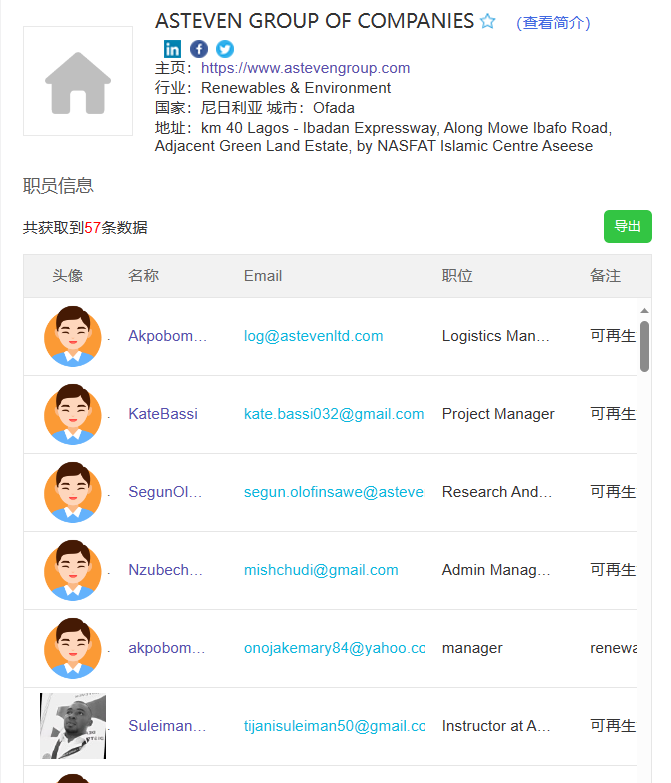671x783 pixels.
Task: Click the Project Manager position cell
Action: coord(498,414)
